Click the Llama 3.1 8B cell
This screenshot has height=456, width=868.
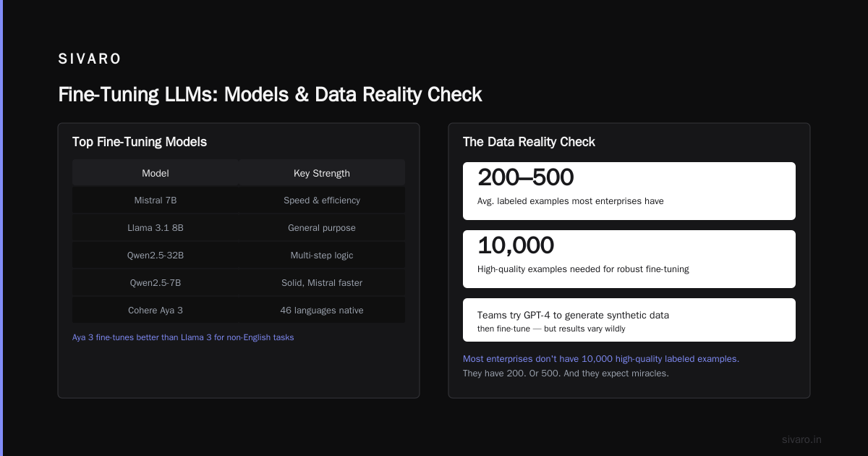click(x=156, y=228)
